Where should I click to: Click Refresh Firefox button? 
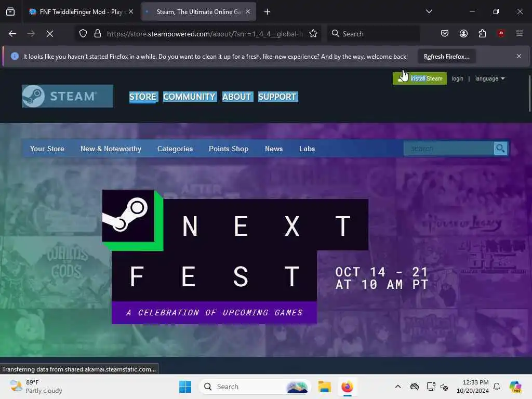tap(446, 57)
